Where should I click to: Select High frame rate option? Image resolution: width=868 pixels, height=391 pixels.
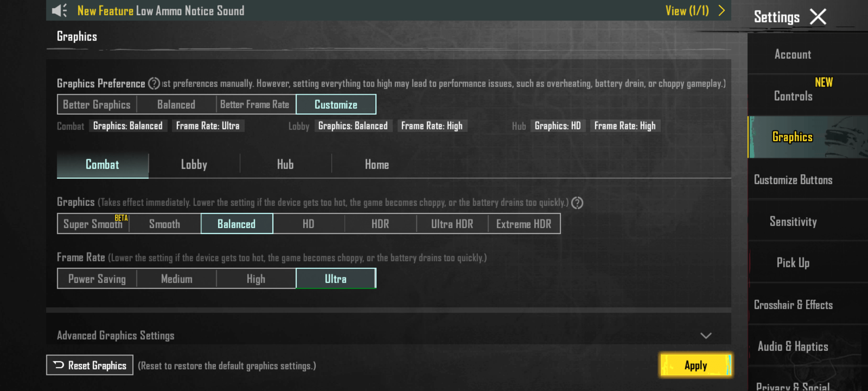256,279
